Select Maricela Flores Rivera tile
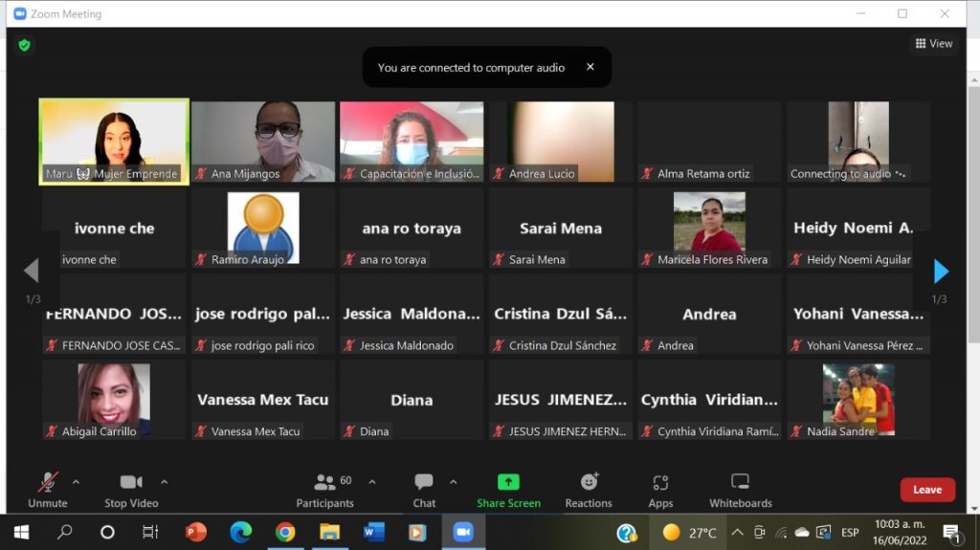This screenshot has width=980, height=550. tap(709, 228)
